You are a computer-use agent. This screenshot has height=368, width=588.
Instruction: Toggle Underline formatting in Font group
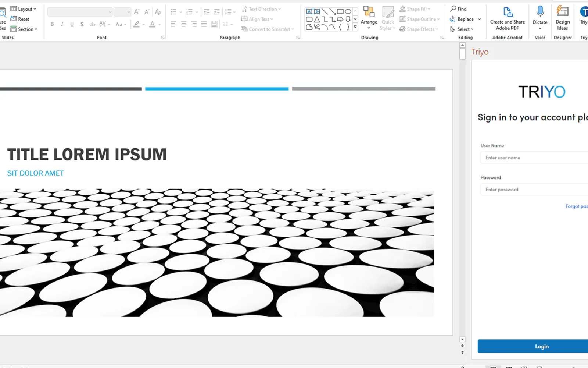(72, 24)
